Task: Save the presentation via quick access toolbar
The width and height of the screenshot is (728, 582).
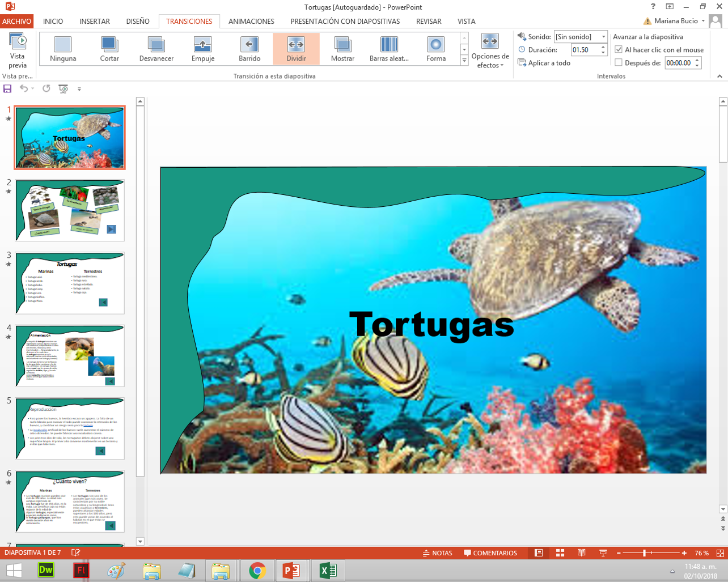Action: 7,88
